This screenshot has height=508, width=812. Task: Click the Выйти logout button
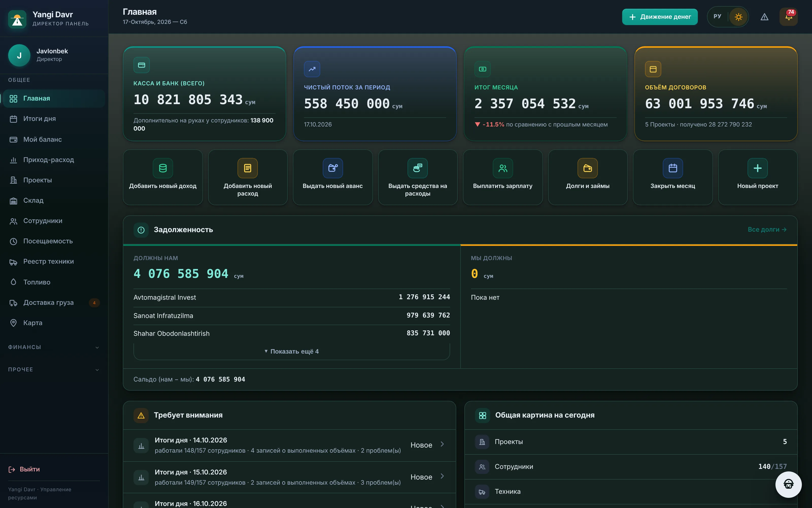point(24,469)
